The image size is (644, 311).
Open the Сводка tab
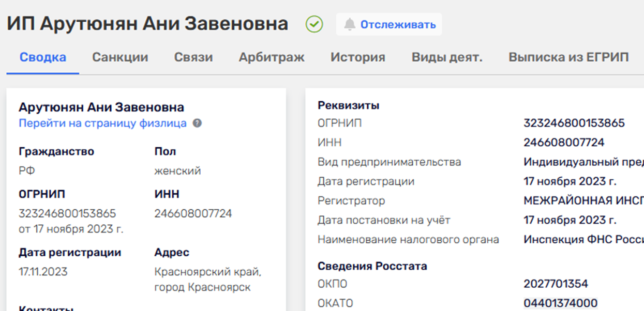pos(43,57)
